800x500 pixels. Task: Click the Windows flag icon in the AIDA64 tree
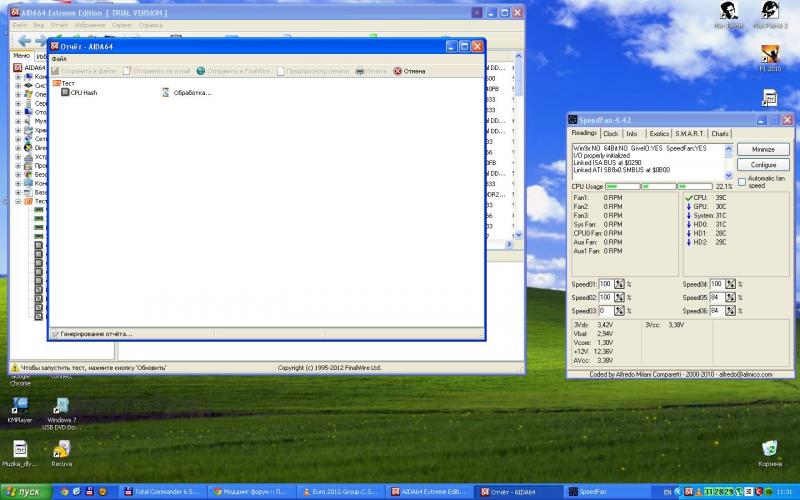(x=29, y=94)
